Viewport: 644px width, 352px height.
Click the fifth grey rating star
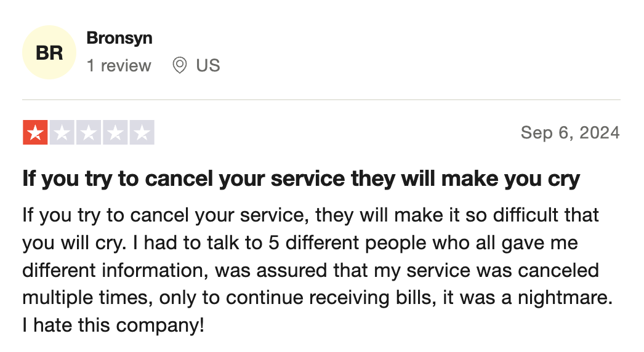tap(142, 132)
